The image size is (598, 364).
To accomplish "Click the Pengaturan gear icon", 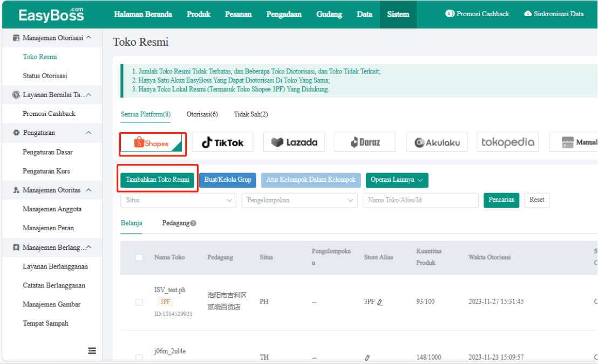I will coord(16,133).
